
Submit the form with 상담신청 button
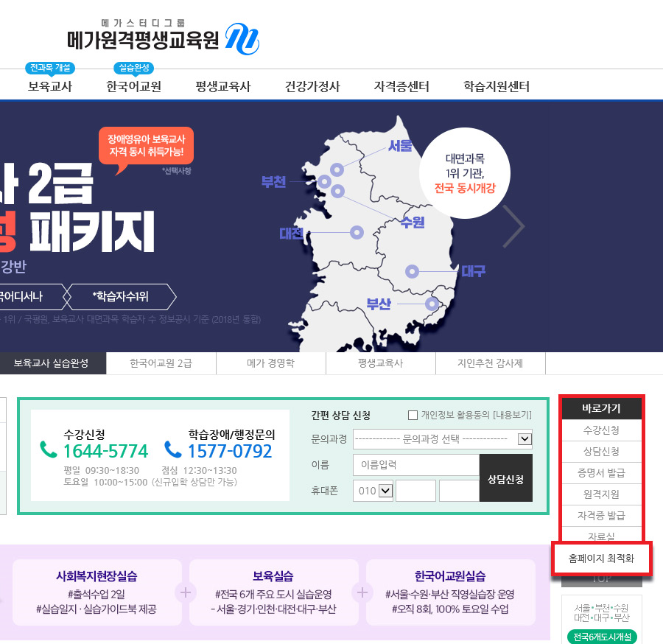coord(505,478)
